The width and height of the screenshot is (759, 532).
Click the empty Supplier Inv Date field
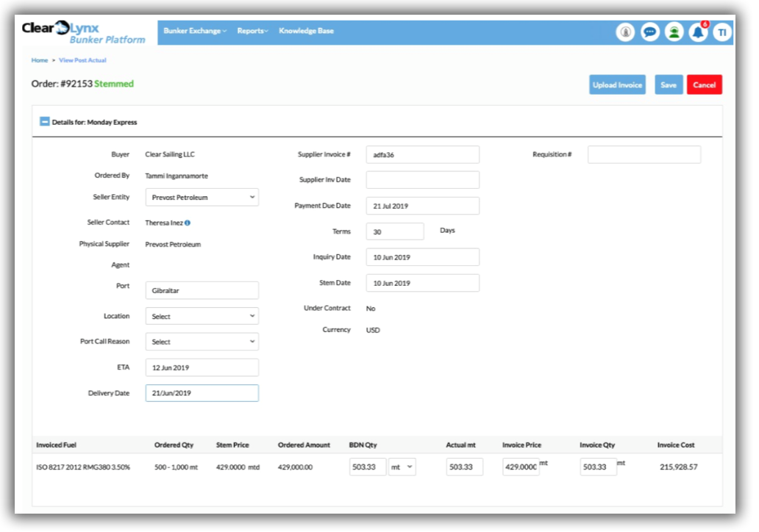pos(423,180)
